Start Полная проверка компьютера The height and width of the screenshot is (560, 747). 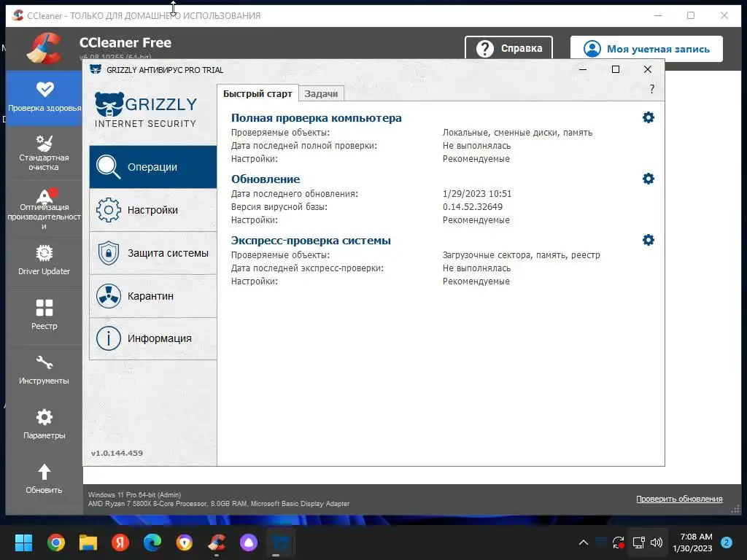pyautogui.click(x=317, y=118)
